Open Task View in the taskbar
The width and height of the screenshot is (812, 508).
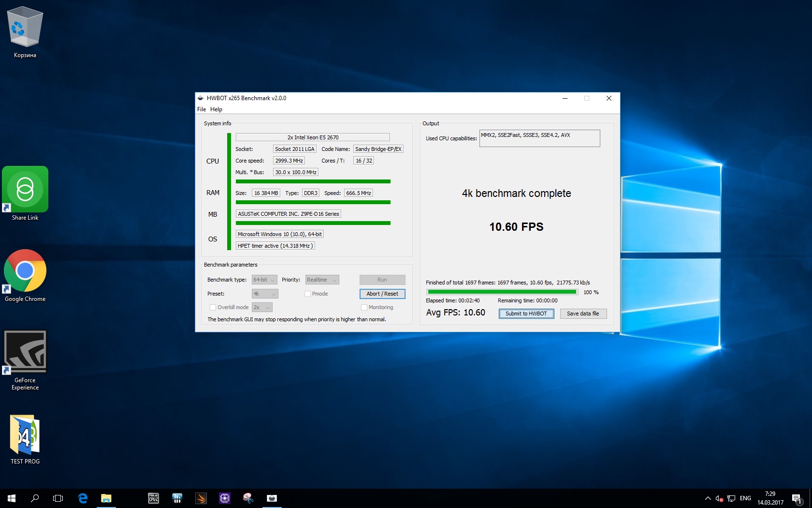tap(58, 498)
